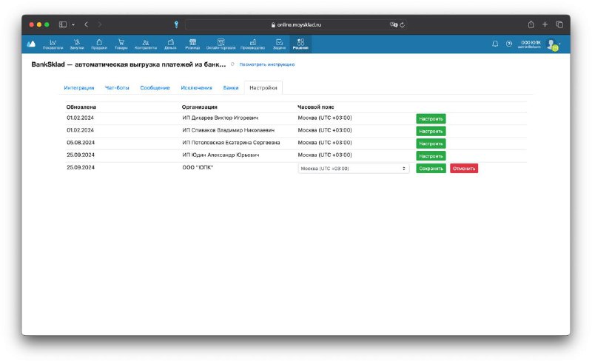
Task: Open the Товары section
Action: [x=121, y=44]
